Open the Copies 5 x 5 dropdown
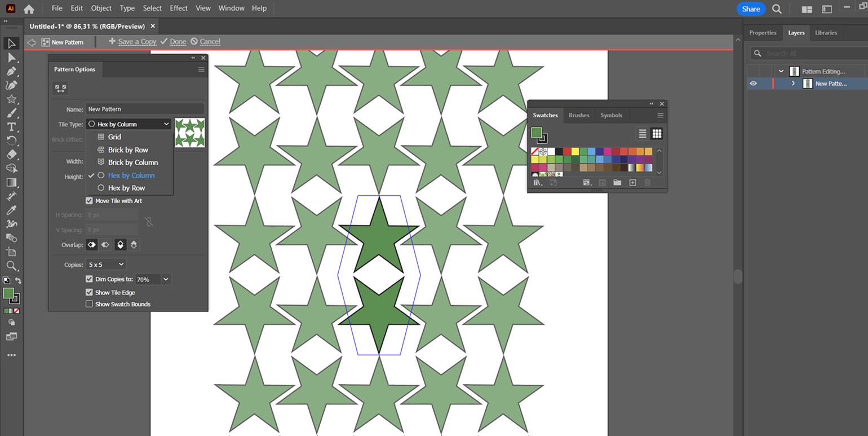868x436 pixels. click(x=106, y=264)
